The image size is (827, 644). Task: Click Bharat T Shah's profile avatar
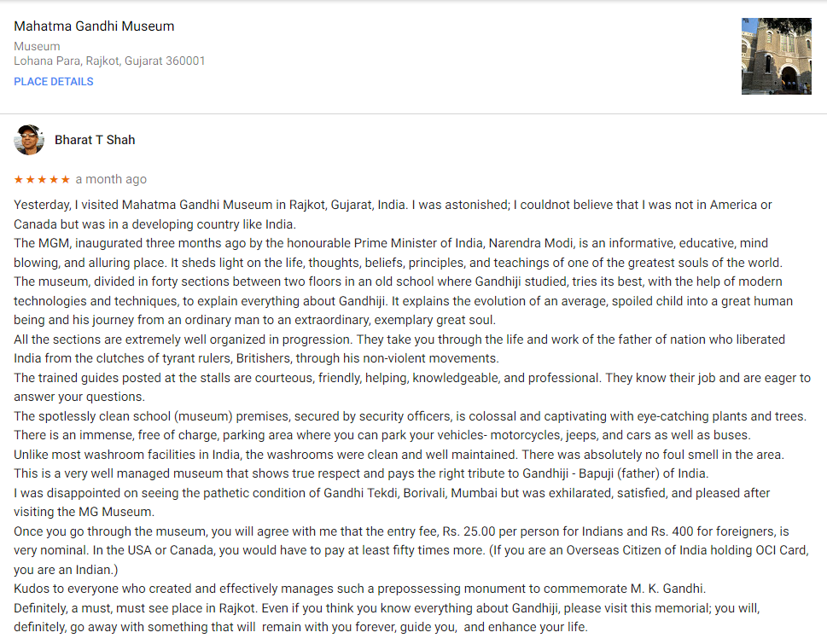(29, 140)
